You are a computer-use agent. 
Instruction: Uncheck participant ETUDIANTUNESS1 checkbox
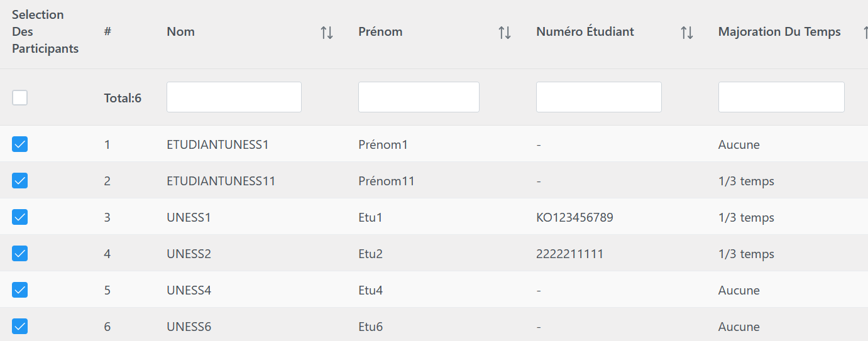tap(20, 144)
